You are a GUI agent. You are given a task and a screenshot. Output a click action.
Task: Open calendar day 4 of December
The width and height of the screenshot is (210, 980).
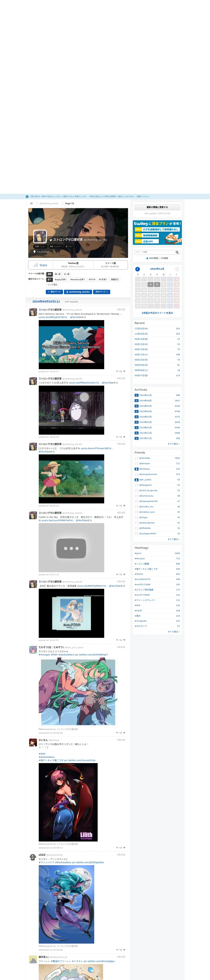pos(150,285)
